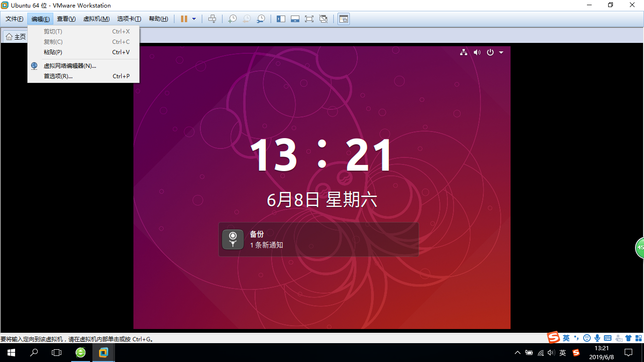Open the 查看(V) menu
The height and width of the screenshot is (362, 644).
66,19
